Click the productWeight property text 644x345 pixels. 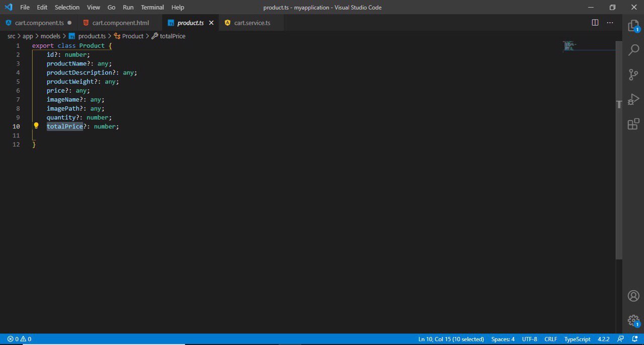70,82
